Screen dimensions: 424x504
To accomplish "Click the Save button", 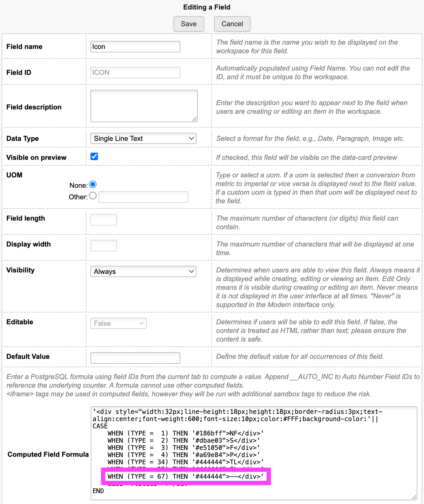I will tap(189, 24).
